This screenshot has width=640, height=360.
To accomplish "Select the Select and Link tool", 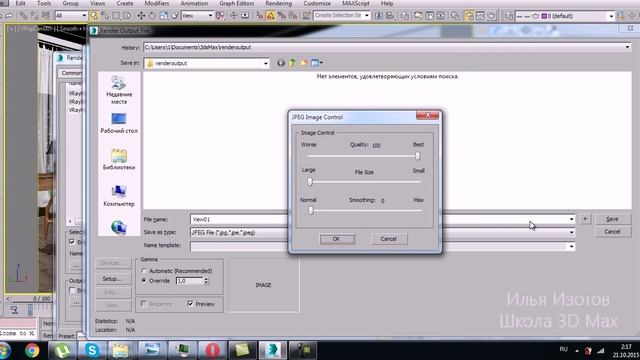I will 24,16.
